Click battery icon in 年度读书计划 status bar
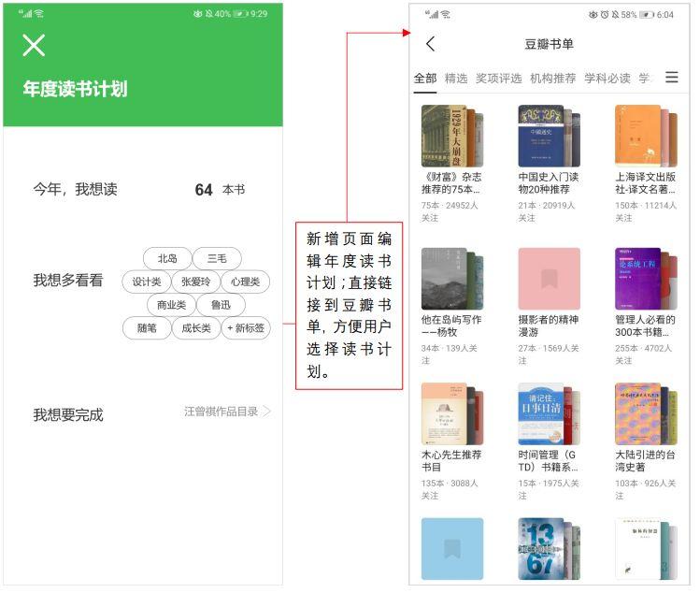The image size is (700, 593). click(x=240, y=14)
